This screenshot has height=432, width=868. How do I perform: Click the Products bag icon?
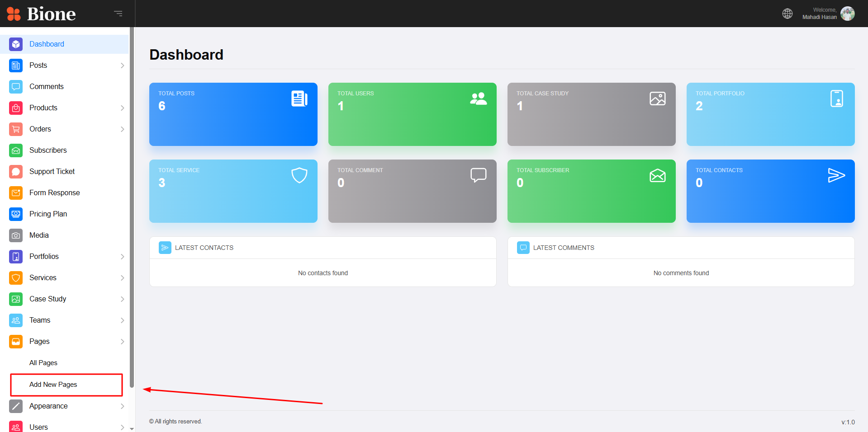click(x=16, y=108)
